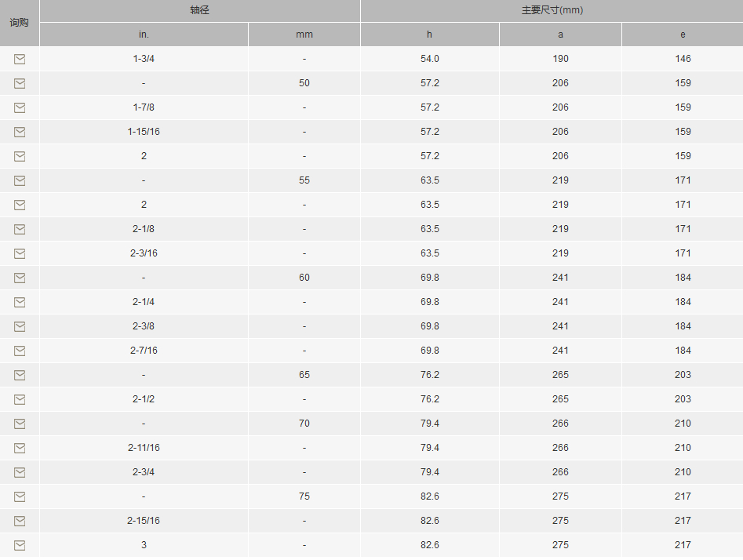The height and width of the screenshot is (560, 743).
Task: Open inquiry envelope for 65 mm row
Action: point(20,375)
